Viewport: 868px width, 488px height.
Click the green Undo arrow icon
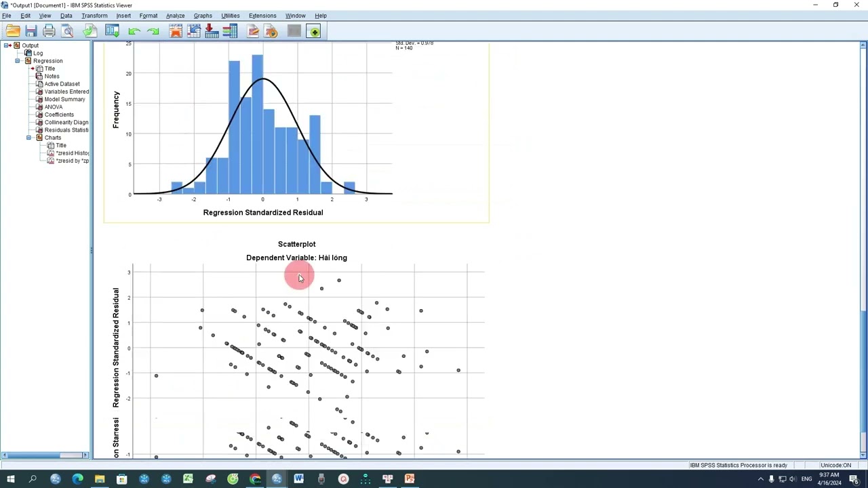tap(134, 31)
